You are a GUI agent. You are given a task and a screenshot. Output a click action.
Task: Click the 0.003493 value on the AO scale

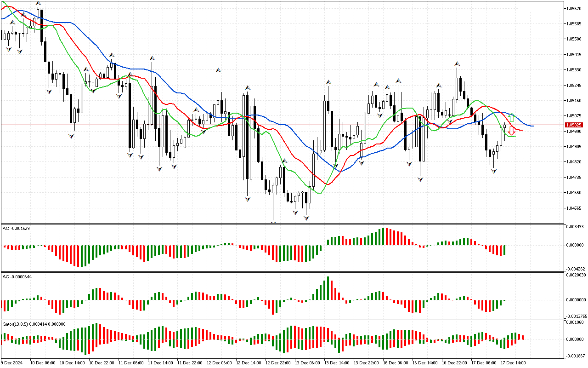(575, 227)
